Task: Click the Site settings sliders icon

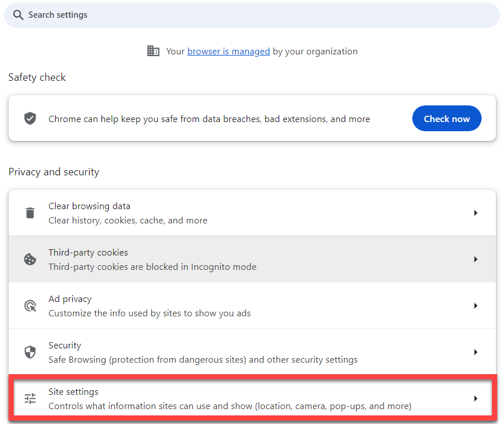Action: 30,399
